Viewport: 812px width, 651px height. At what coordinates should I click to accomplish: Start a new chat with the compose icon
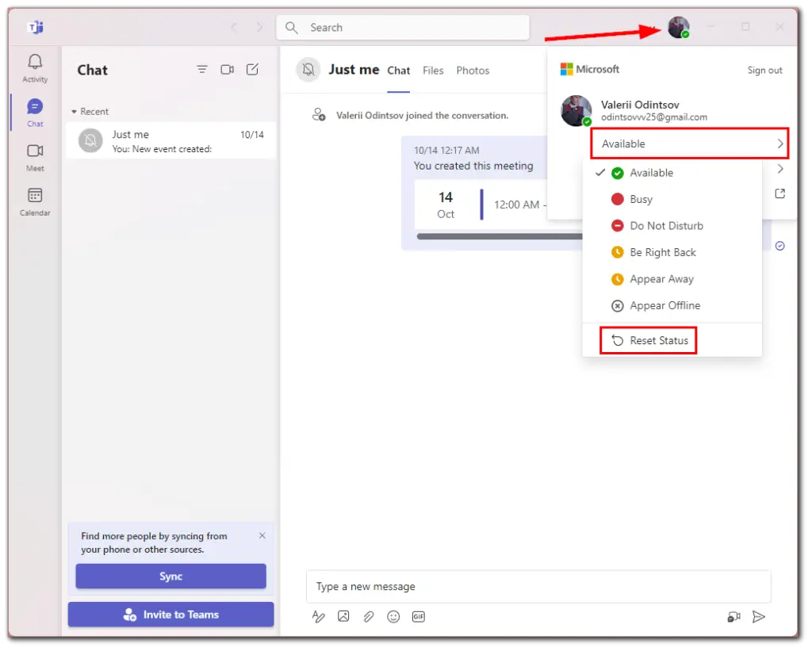252,70
